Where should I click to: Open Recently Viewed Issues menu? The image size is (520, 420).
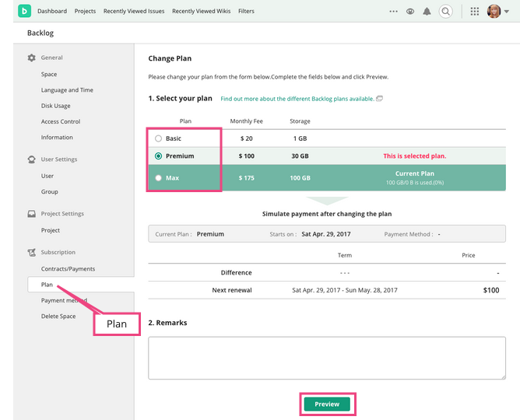point(134,11)
